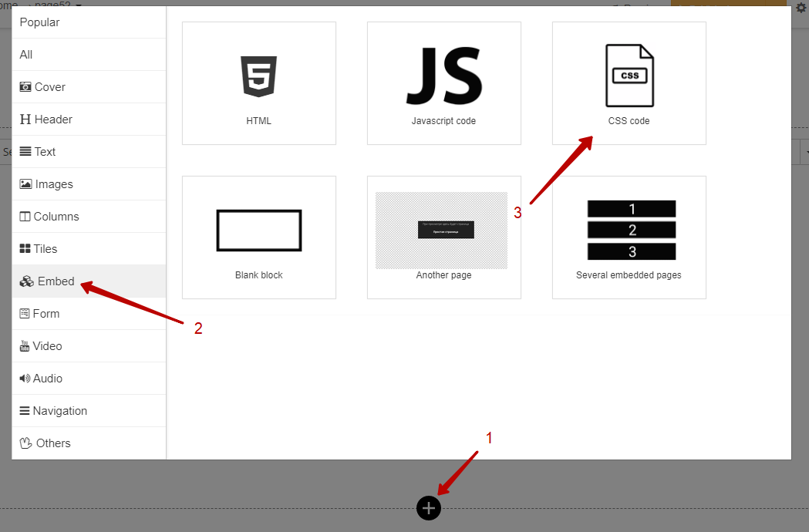This screenshot has width=809, height=532.
Task: Click the columns icon beside Columns
Action: (x=25, y=217)
